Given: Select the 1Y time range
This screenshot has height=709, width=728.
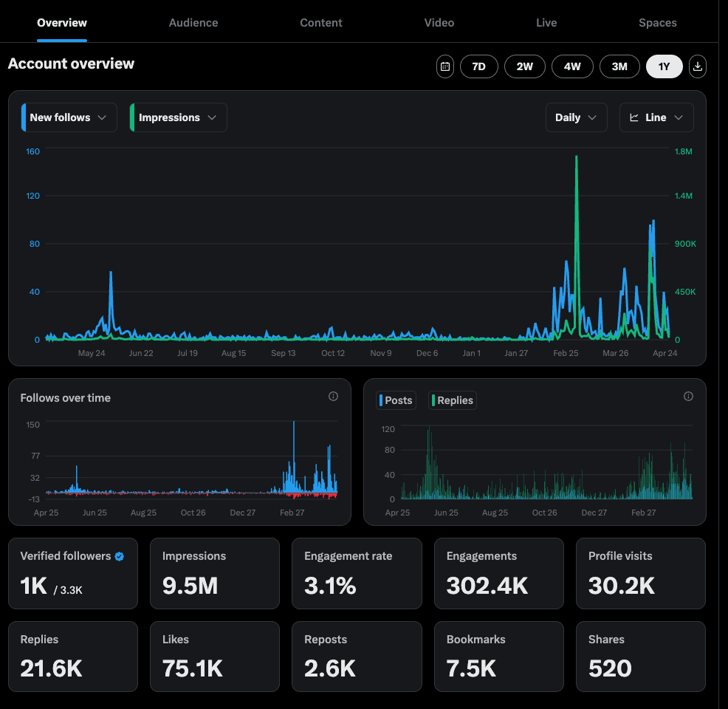Looking at the screenshot, I should (664, 66).
